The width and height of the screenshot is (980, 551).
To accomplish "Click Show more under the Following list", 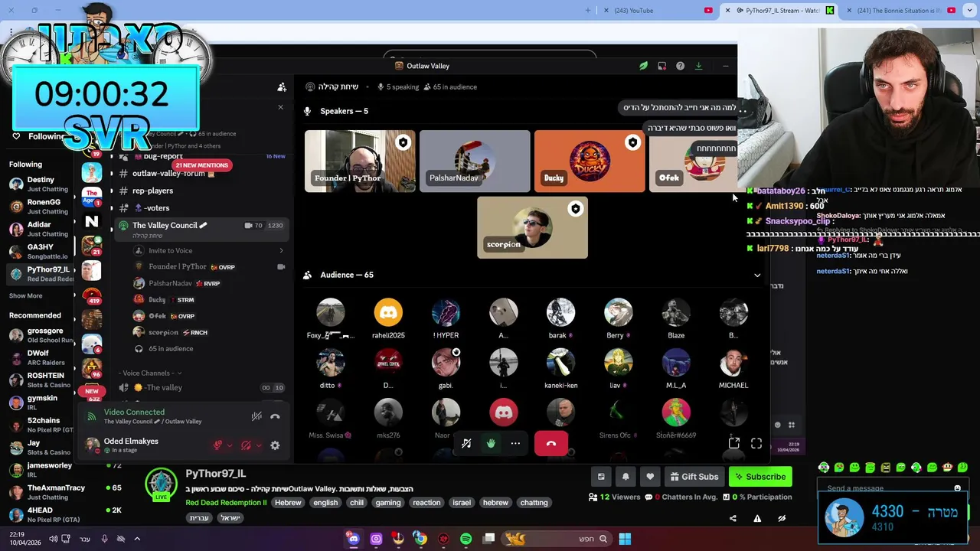I will pos(25,295).
